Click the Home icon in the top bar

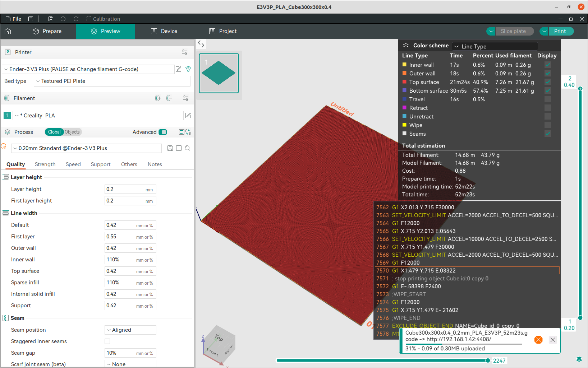click(8, 31)
